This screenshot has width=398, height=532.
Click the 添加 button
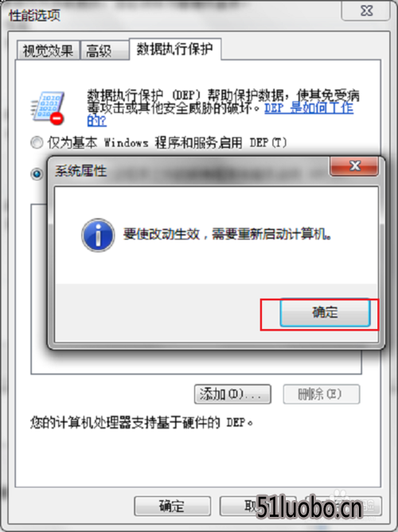232,394
